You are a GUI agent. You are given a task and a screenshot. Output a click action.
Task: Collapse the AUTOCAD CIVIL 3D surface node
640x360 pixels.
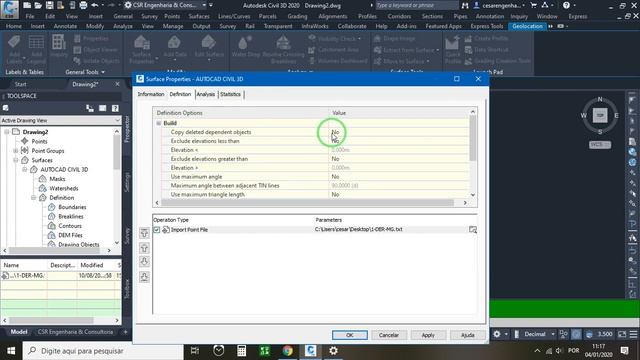(x=24, y=169)
